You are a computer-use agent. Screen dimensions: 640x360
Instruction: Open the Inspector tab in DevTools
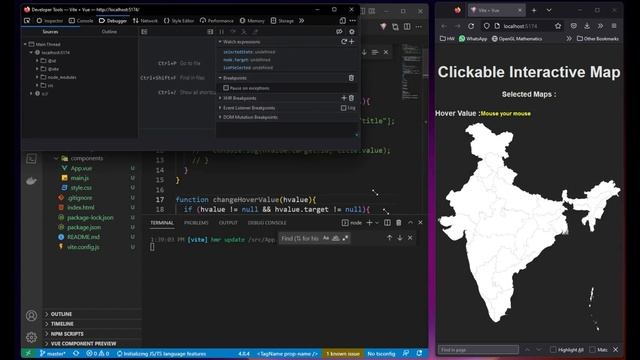pyautogui.click(x=50, y=20)
